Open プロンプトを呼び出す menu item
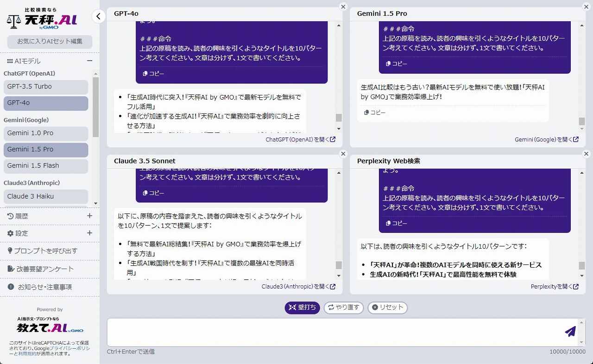Screen dimensions: 593x364 pyautogui.click(x=45, y=251)
